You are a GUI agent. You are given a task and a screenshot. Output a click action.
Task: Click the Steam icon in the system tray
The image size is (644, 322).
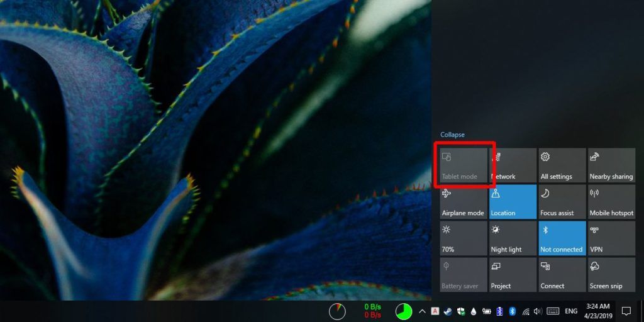coord(448,311)
